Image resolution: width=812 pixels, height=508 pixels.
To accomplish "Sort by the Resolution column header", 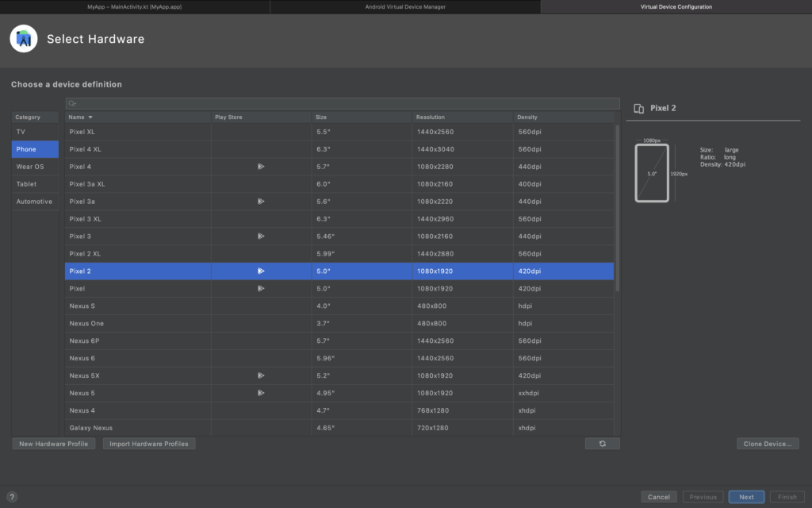I will 462,117.
